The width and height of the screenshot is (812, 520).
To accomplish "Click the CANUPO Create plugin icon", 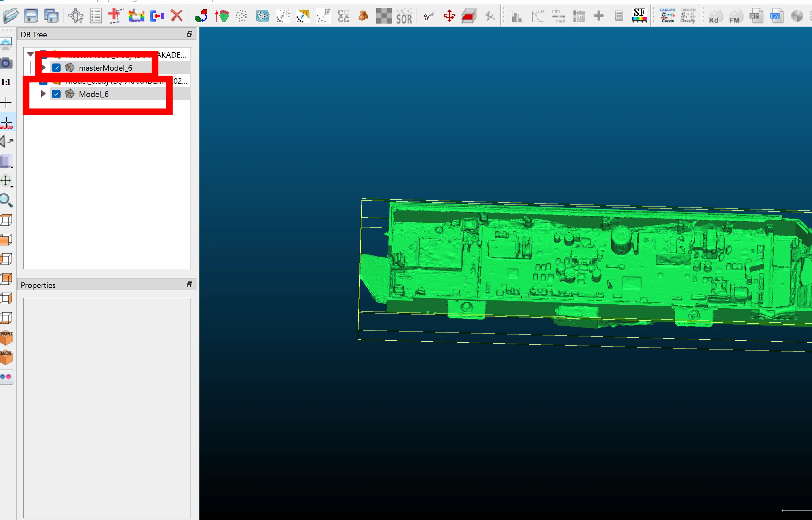I will click(667, 15).
